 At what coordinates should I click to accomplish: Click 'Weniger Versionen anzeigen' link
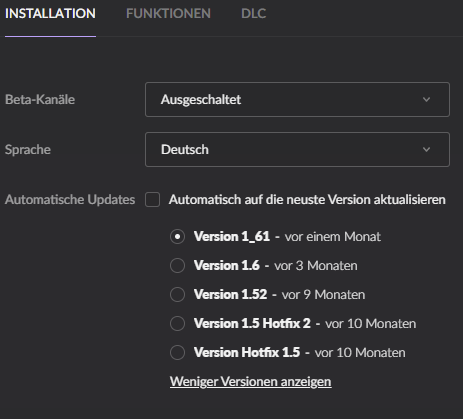tap(251, 382)
